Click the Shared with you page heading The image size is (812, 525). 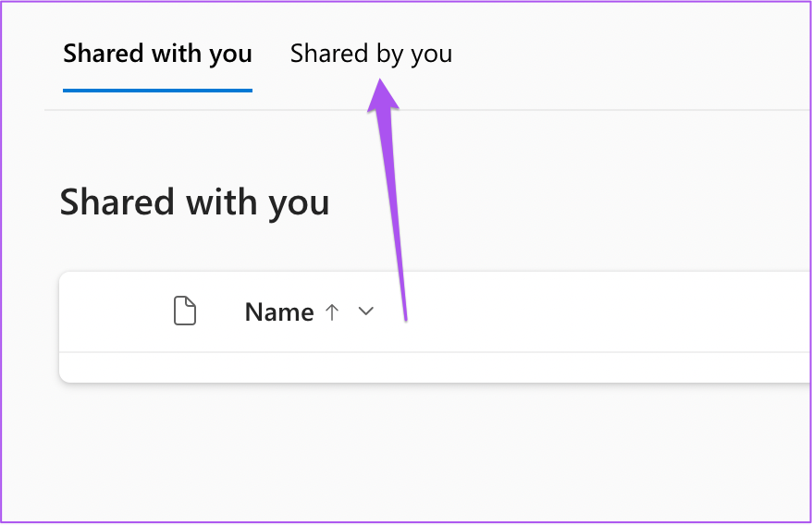(x=194, y=202)
